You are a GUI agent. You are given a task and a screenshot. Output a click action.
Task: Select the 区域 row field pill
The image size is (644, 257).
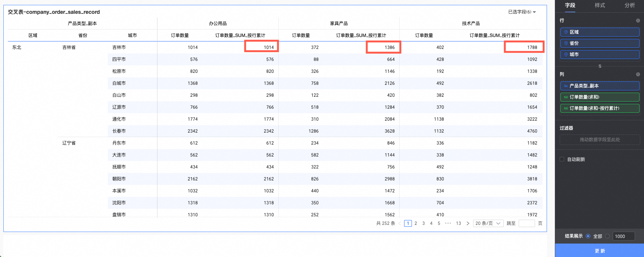pos(600,32)
